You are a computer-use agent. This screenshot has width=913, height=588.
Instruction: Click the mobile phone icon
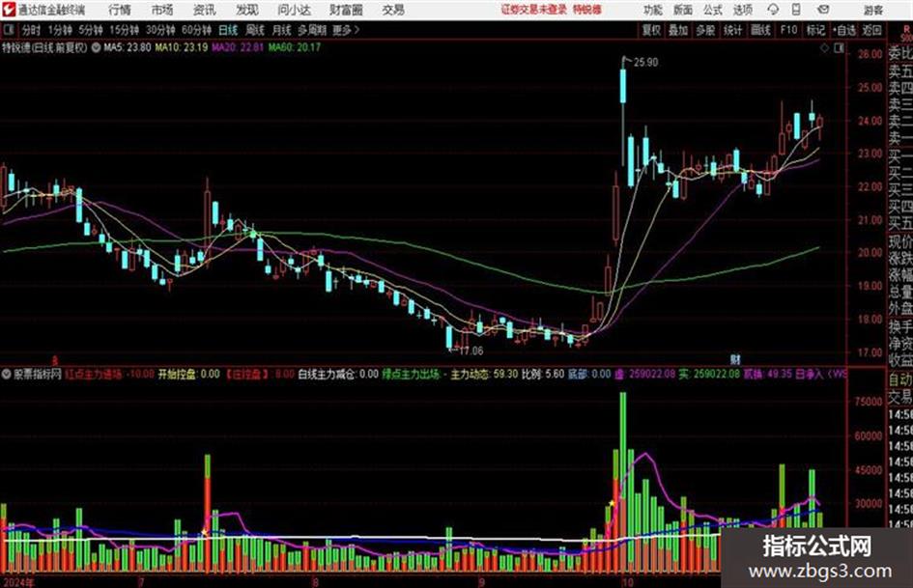click(x=796, y=10)
